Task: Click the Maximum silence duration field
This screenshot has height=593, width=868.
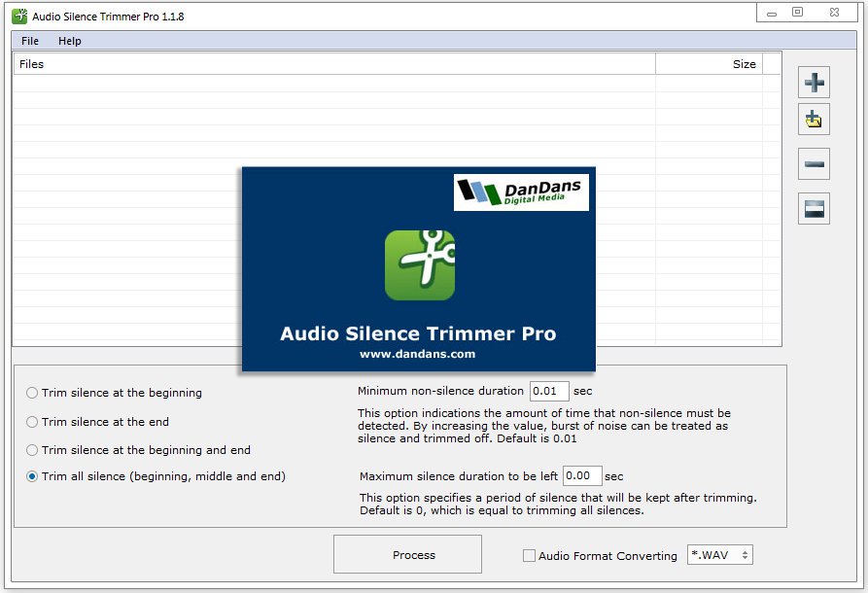Action: point(582,475)
